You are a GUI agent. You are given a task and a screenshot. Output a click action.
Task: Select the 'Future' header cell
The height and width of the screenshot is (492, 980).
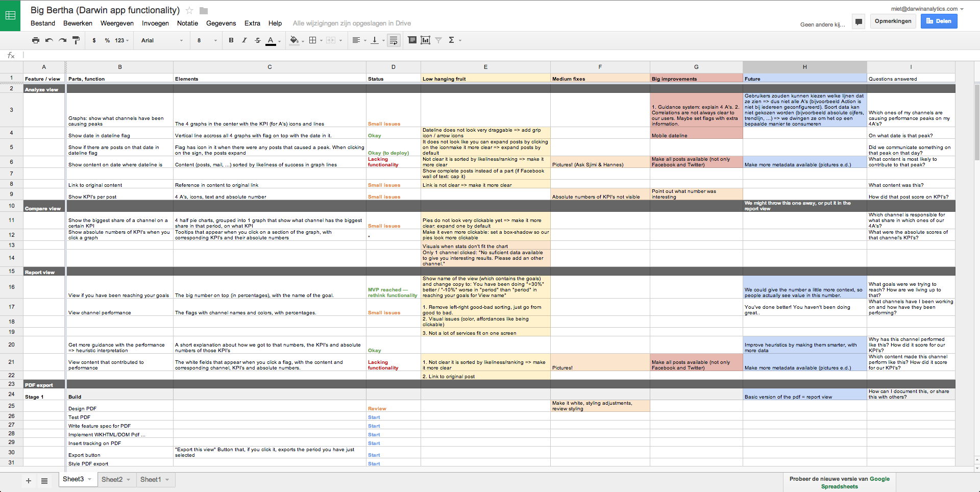coord(805,79)
